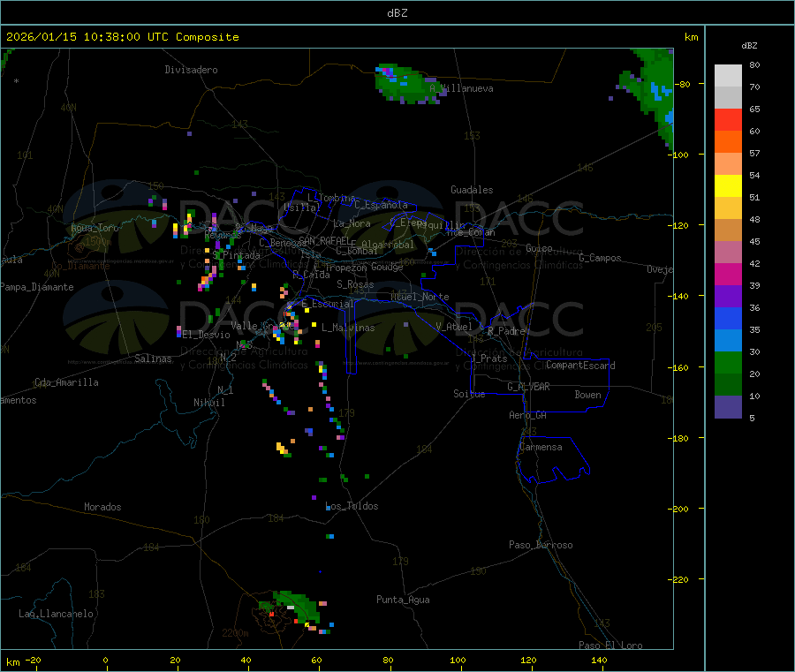The height and width of the screenshot is (672, 795).
Task: Click the km label at top right of map
Action: pyautogui.click(x=691, y=37)
